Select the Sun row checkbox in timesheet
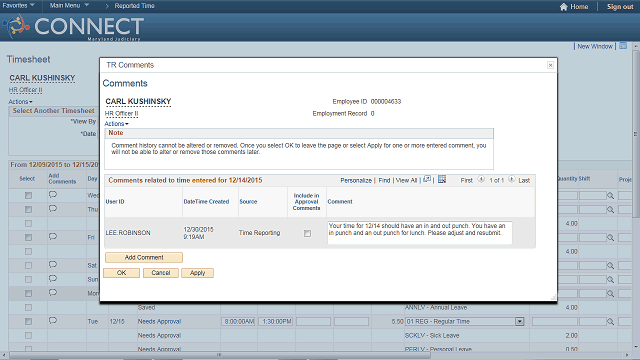640x360 pixels. tap(28, 280)
